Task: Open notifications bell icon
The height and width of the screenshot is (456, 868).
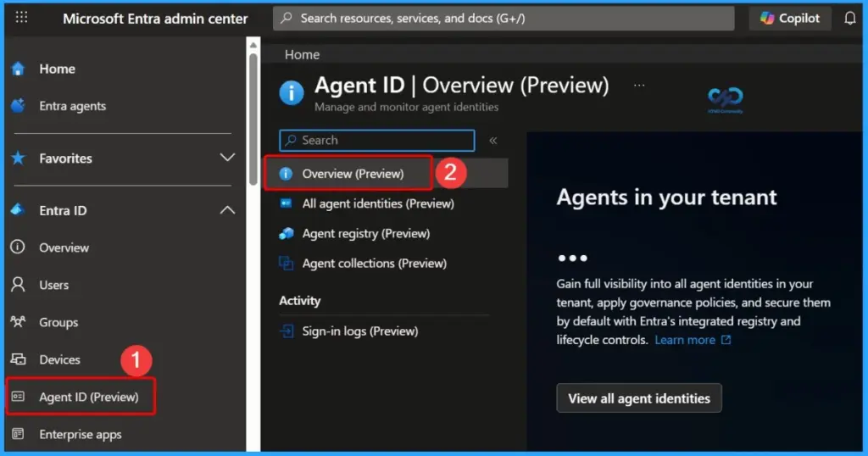Action: coord(849,19)
